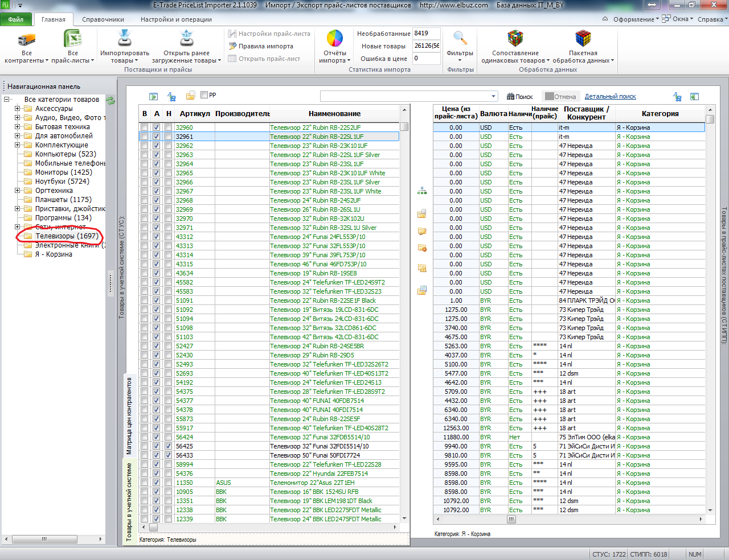The height and width of the screenshot is (560, 729).
Task: Open the Окна dropdown menu
Action: (678, 19)
